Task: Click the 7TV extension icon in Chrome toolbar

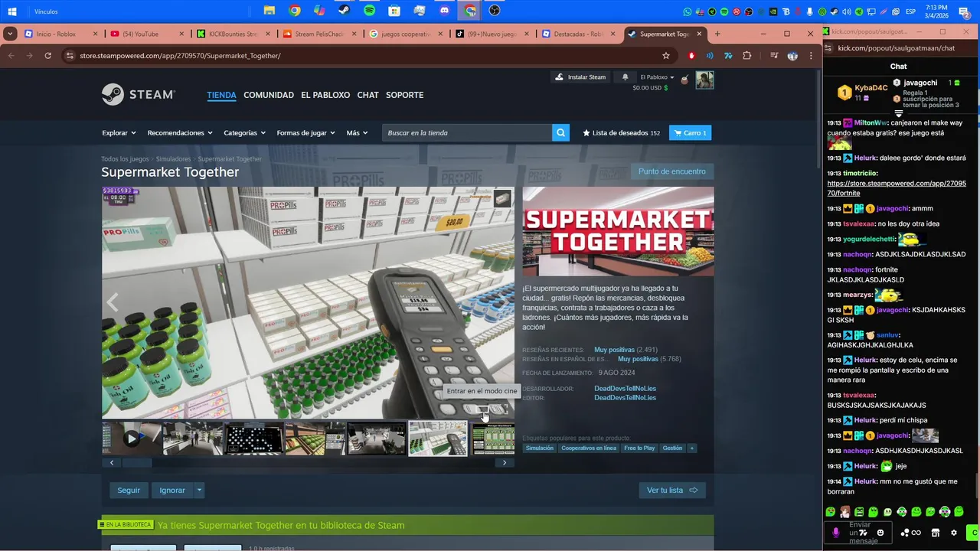Action: [x=728, y=56]
